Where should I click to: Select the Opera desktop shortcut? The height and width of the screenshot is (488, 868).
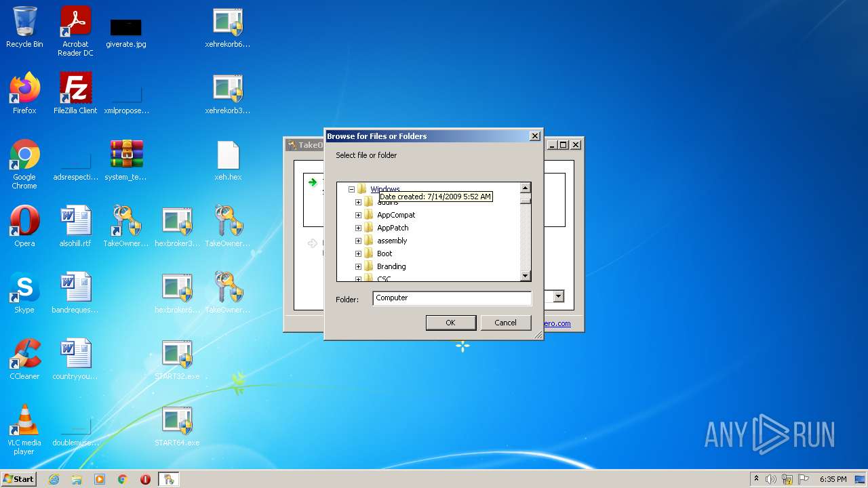click(x=24, y=226)
